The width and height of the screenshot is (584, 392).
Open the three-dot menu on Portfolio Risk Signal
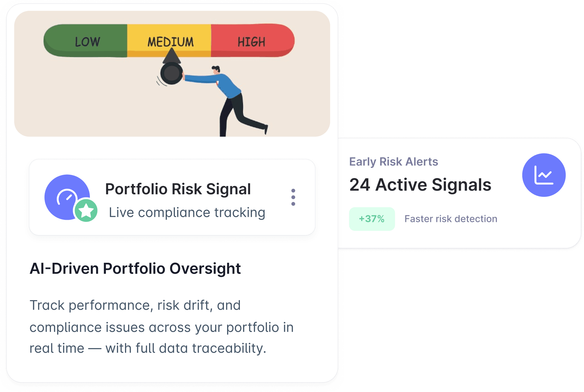tap(294, 197)
